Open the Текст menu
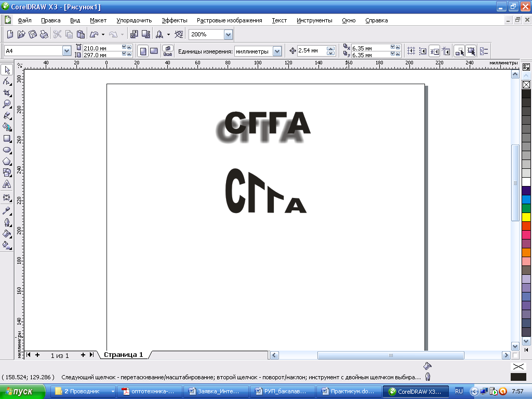 click(279, 20)
